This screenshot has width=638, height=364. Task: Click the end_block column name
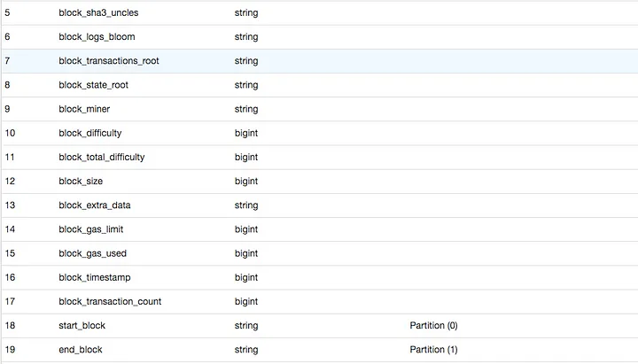click(x=80, y=349)
